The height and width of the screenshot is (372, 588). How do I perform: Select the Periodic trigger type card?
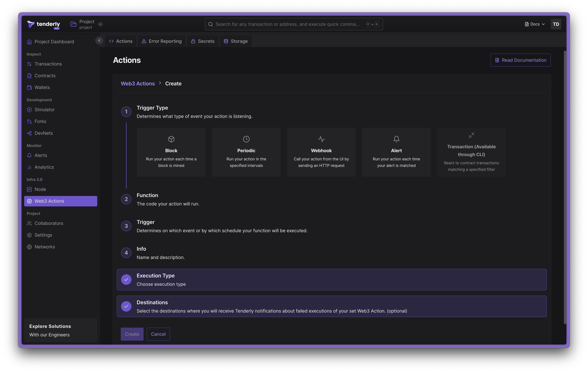246,152
